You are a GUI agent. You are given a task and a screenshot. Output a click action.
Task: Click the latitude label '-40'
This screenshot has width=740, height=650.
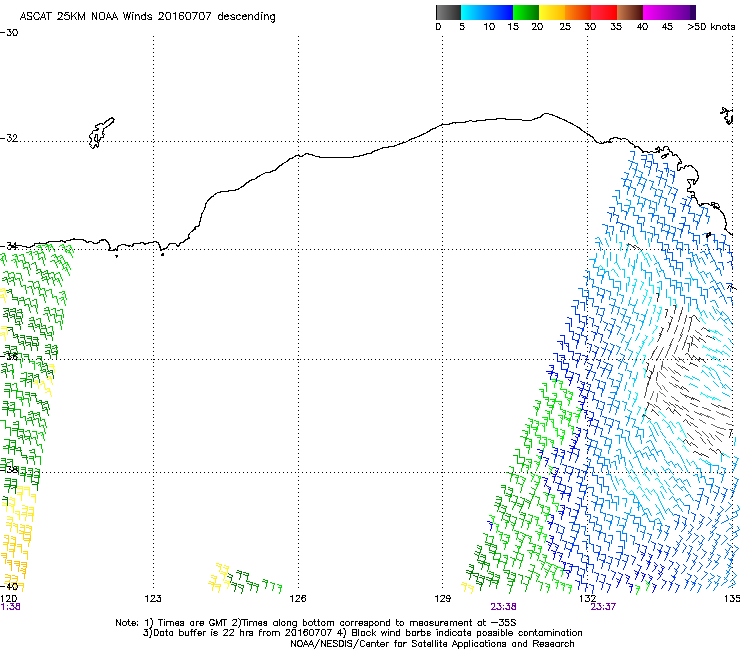(9, 586)
